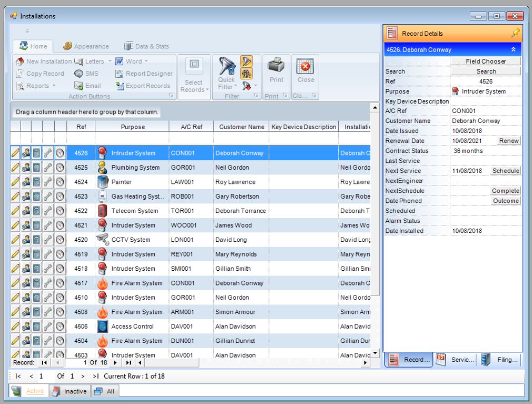Click the Email button
Screen dimensions: 532x404
pyautogui.click(x=87, y=86)
